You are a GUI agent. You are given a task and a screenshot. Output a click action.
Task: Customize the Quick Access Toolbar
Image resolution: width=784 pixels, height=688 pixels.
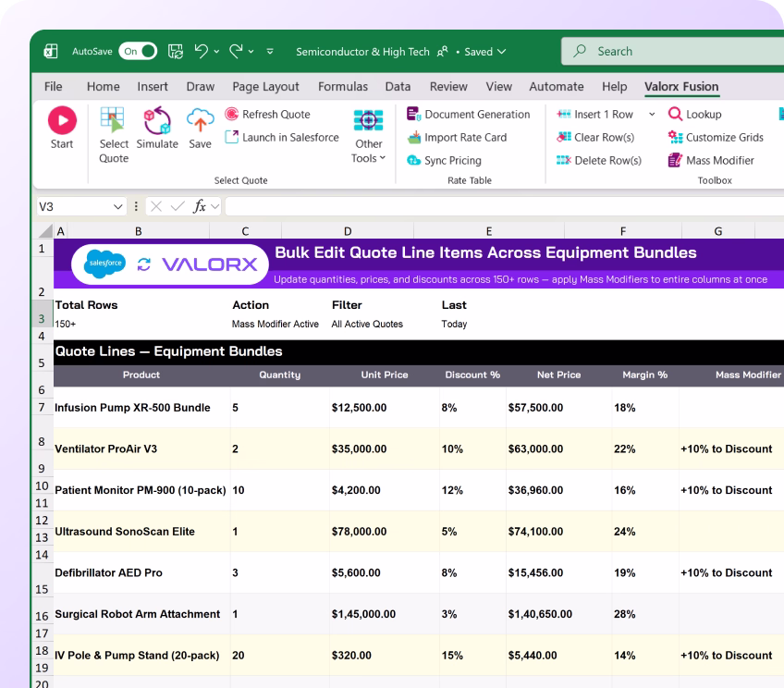tap(270, 52)
